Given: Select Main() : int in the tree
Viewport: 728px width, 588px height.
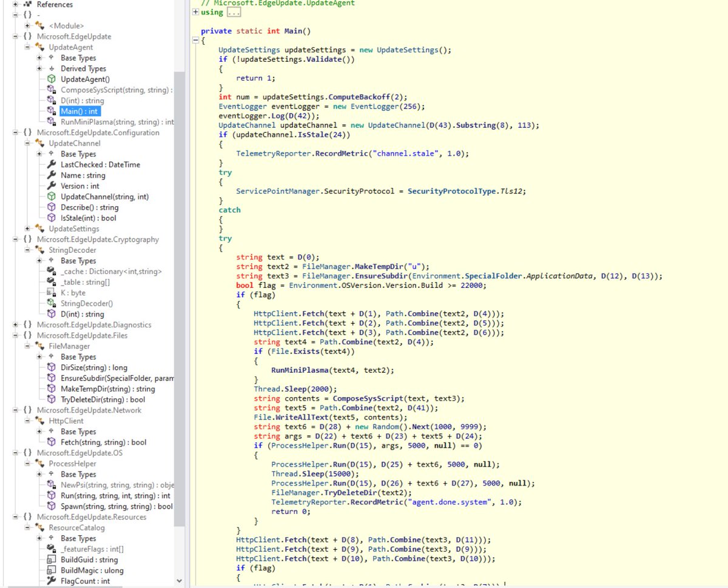Looking at the screenshot, I should click(79, 112).
